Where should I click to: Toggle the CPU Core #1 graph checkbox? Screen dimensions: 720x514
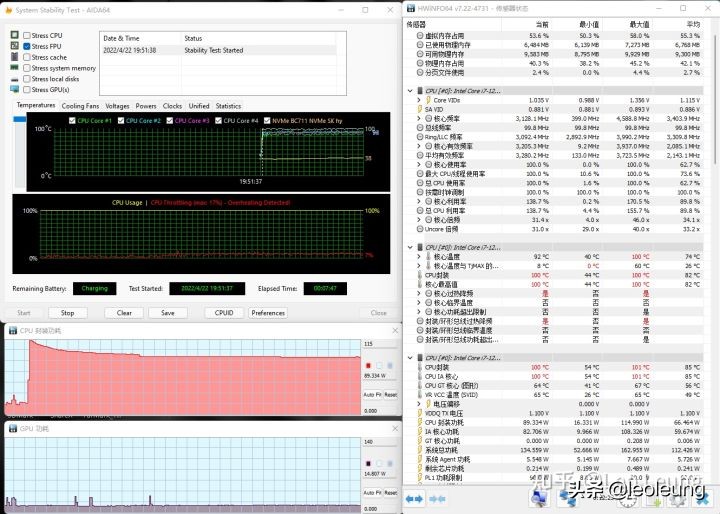coord(70,121)
